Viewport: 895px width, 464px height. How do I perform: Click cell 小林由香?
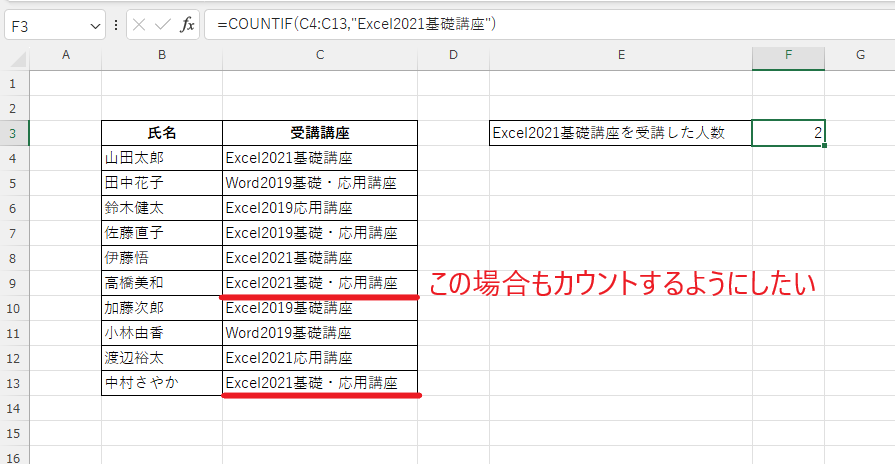coord(162,333)
